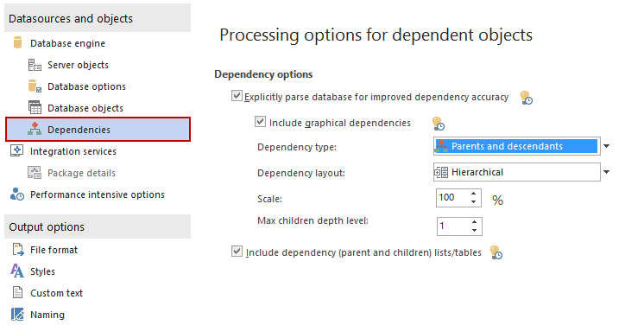This screenshot has height=325, width=644.
Task: Click the Dependencies hierarchy icon in sidebar
Action: tap(35, 129)
